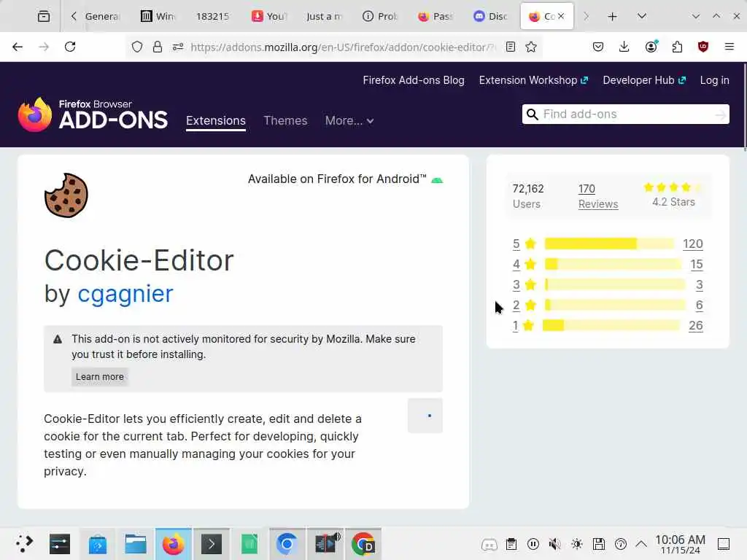Open the Firefox hamburger application menu
The width and height of the screenshot is (747, 560).
click(729, 47)
